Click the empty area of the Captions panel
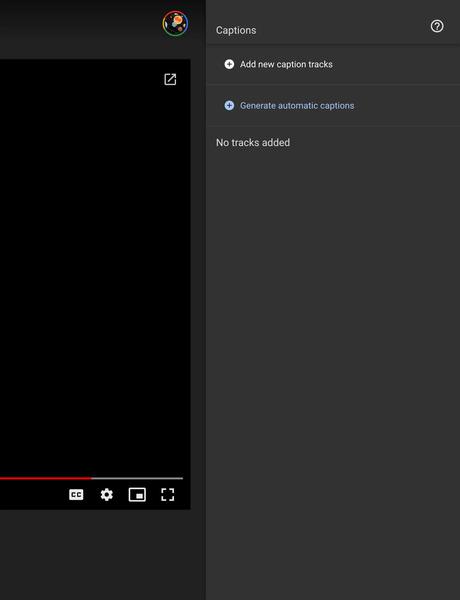Screen dimensions: 460x600 click(x=333, y=364)
